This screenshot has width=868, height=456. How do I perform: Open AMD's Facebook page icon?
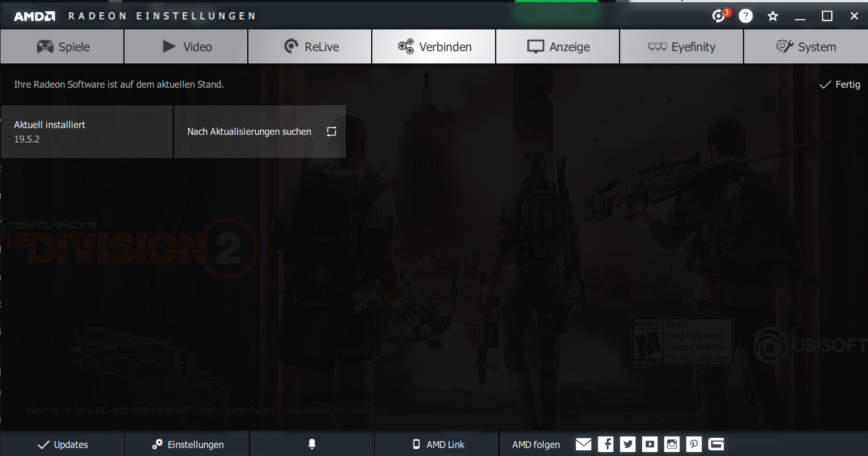point(605,444)
